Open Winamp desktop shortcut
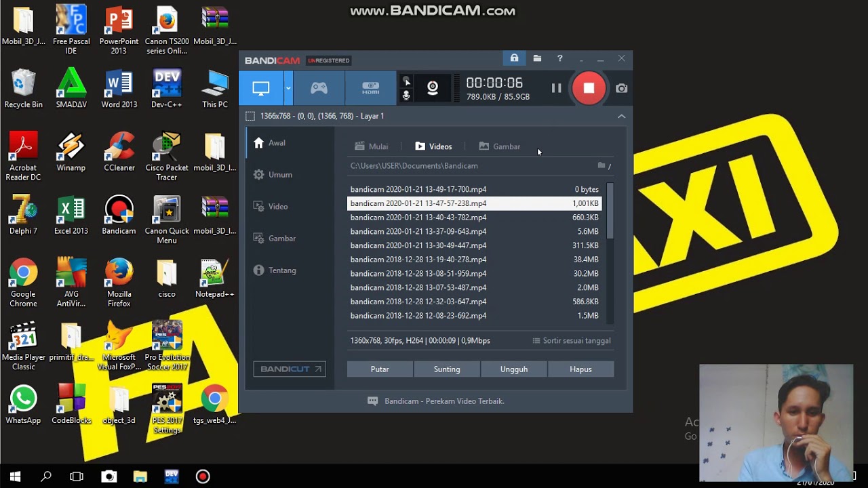 point(71,152)
